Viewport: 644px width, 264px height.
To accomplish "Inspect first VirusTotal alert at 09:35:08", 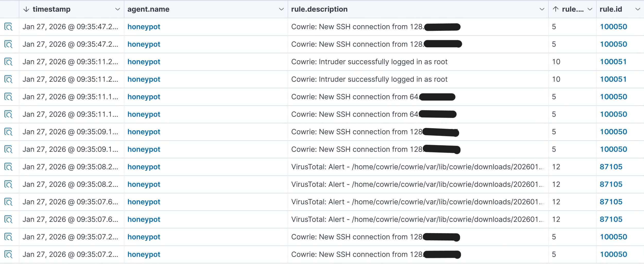I will [8, 167].
